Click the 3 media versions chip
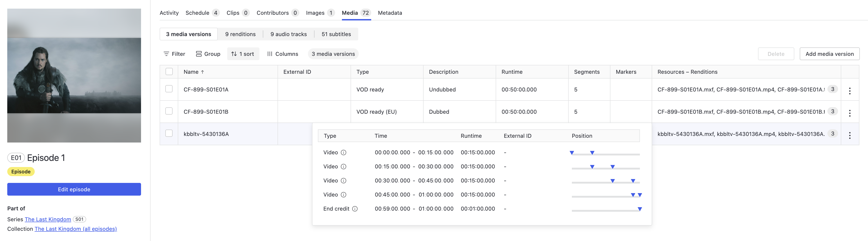Viewport: 868px width, 241px height. [x=333, y=54]
